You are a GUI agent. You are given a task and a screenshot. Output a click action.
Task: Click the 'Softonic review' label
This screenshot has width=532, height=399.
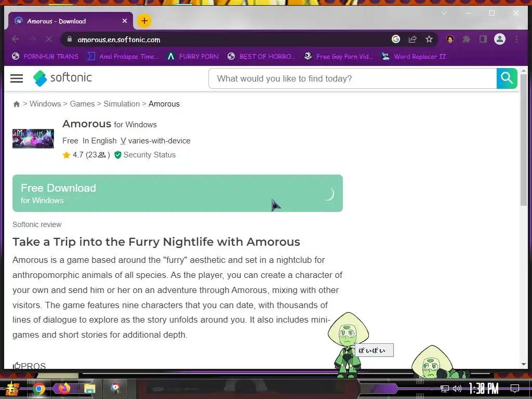[x=37, y=224]
